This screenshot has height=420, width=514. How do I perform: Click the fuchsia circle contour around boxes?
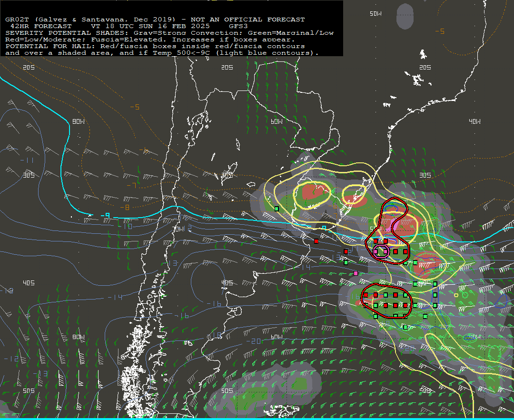381,251
